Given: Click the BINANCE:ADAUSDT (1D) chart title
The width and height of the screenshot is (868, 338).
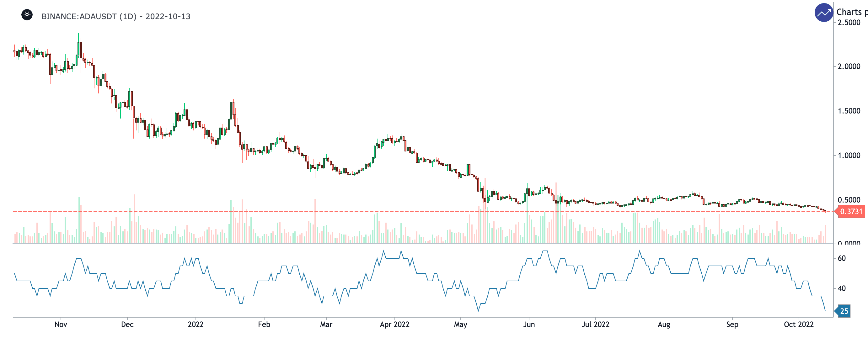Looking at the screenshot, I should coord(115,17).
